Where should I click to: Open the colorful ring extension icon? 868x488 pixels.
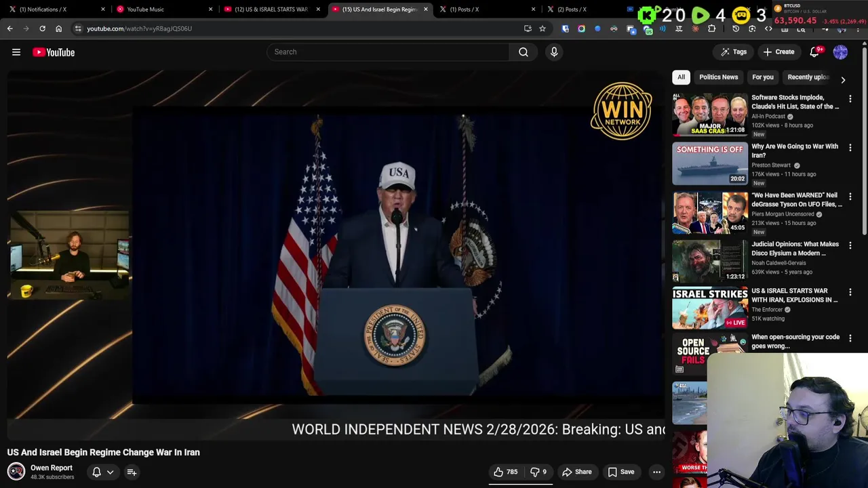pos(581,28)
